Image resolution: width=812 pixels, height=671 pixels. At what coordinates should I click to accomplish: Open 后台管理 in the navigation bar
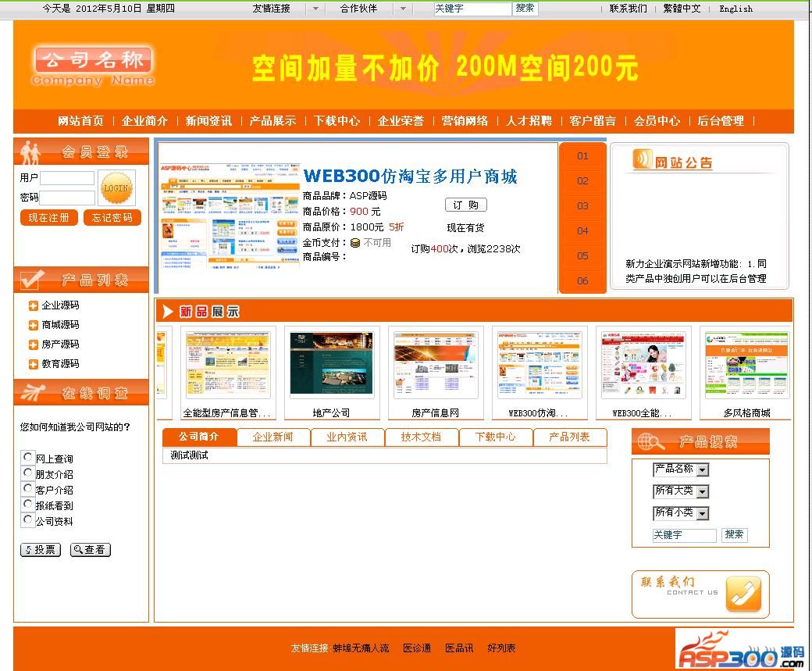point(721,121)
